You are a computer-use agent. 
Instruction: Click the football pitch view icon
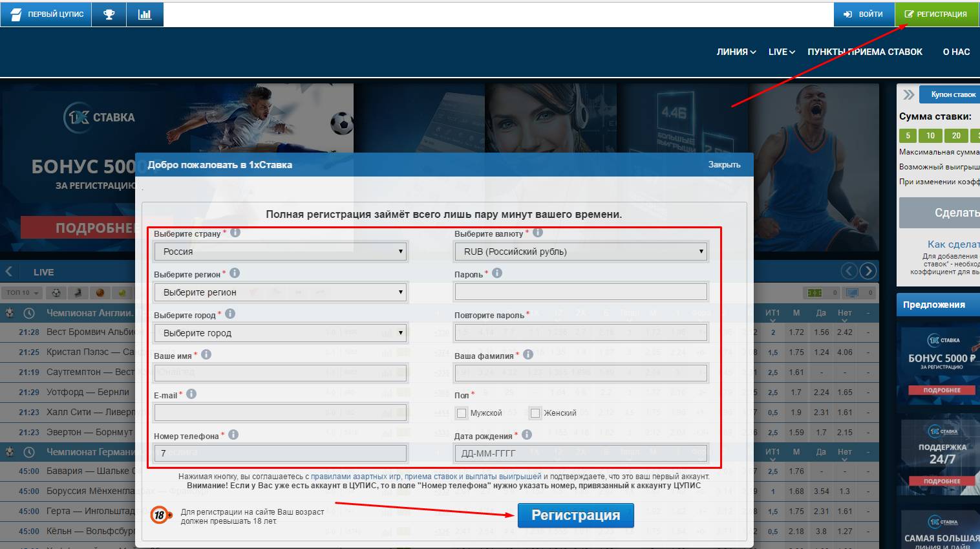tap(815, 293)
